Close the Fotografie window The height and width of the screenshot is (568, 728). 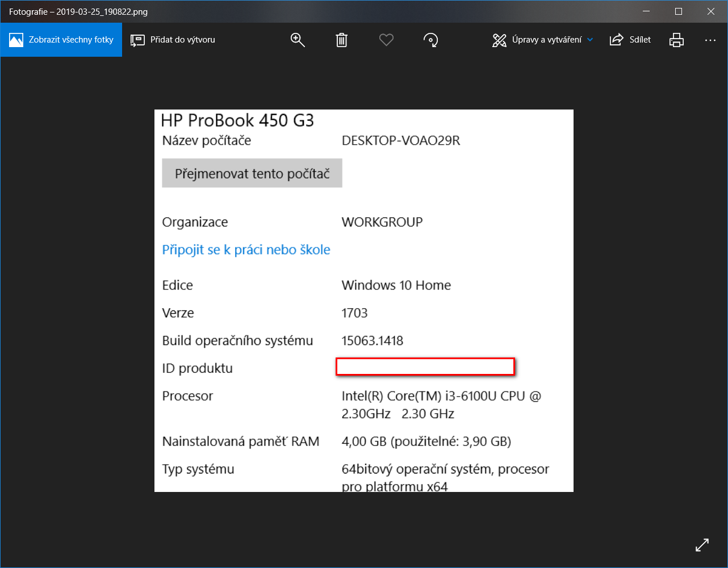pos(711,11)
